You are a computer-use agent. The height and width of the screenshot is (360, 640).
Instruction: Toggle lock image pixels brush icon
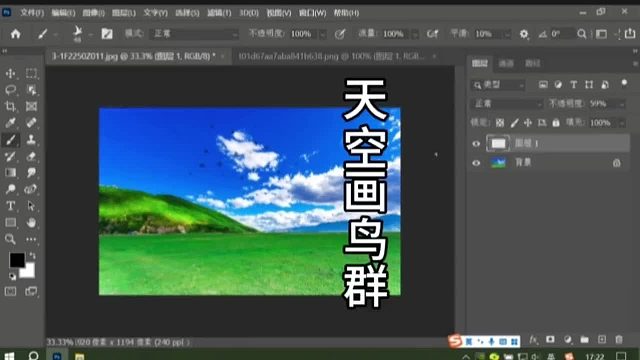pyautogui.click(x=514, y=122)
